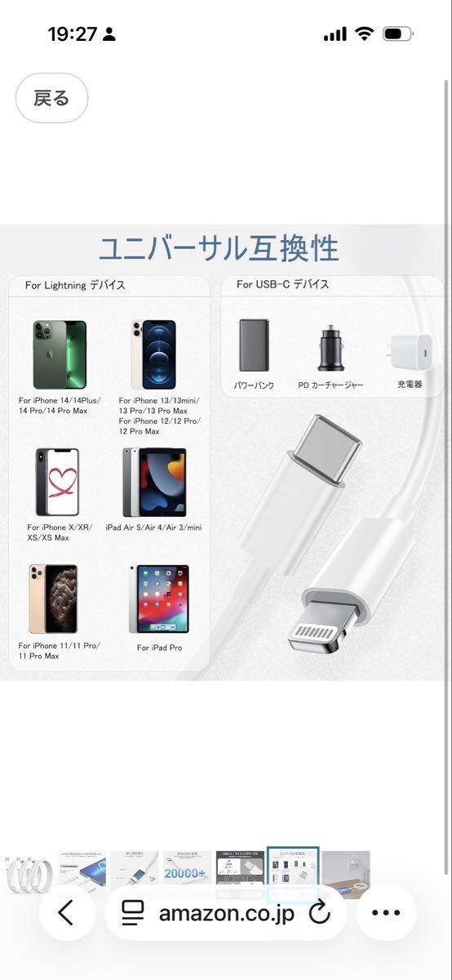Tap the PD car charger icon
The width and height of the screenshot is (452, 980).
330,348
